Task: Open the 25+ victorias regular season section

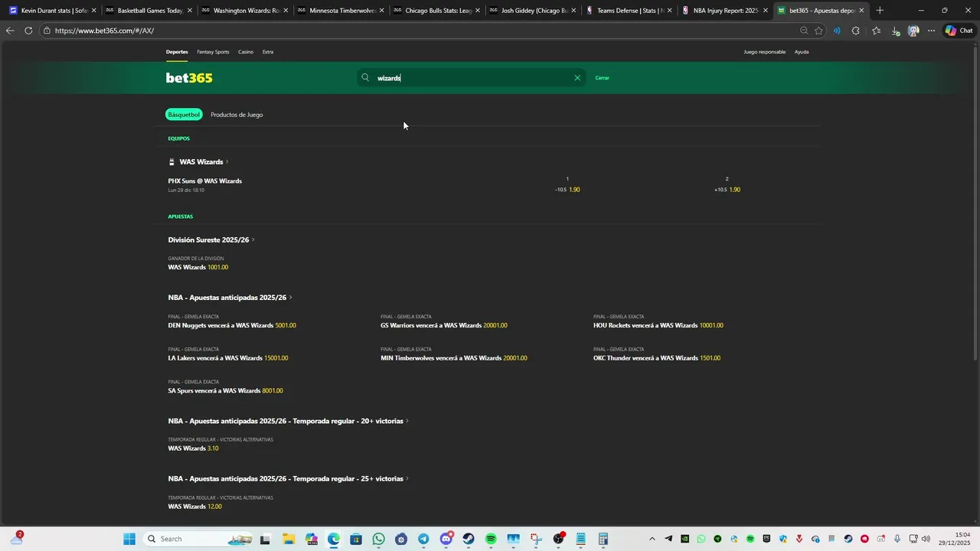Action: (288, 479)
